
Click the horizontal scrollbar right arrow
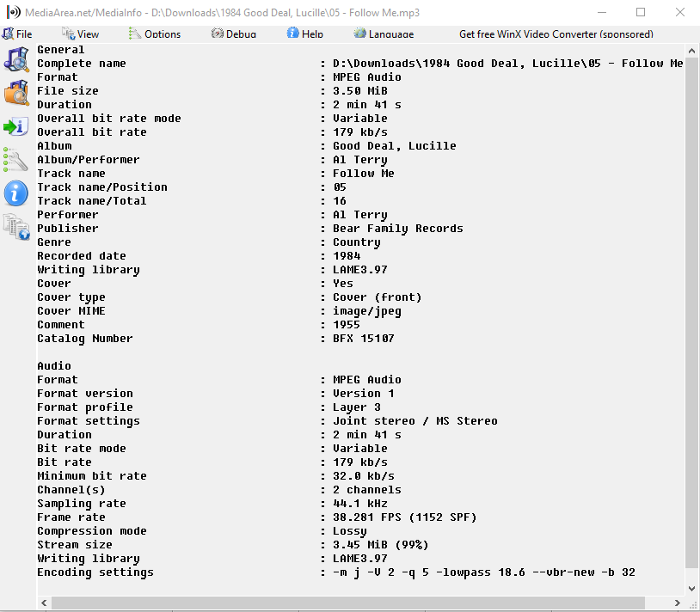click(678, 603)
